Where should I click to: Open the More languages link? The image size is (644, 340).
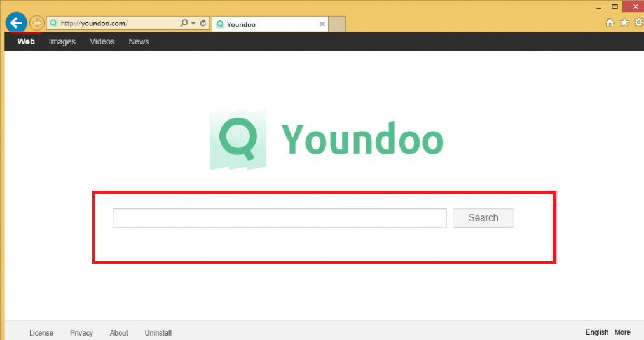tap(622, 332)
